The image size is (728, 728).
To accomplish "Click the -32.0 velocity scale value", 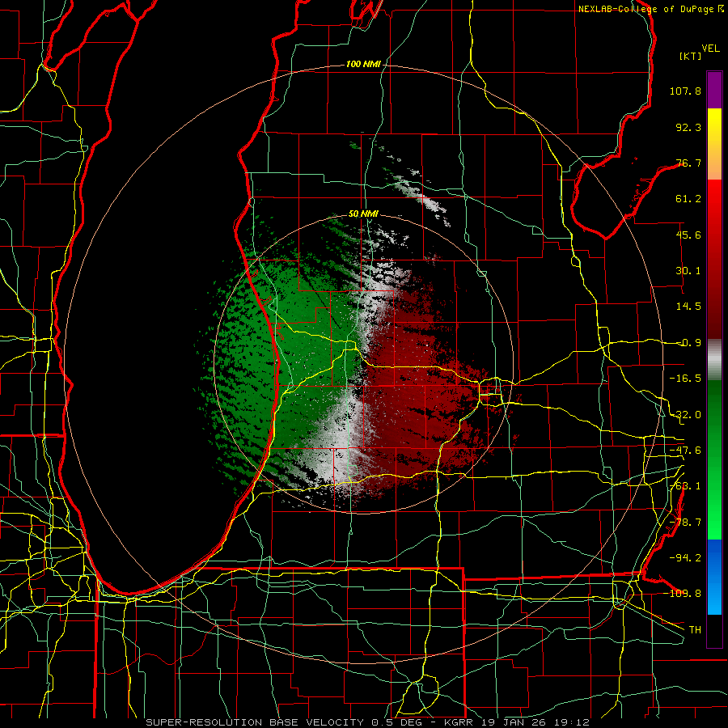I will (685, 415).
